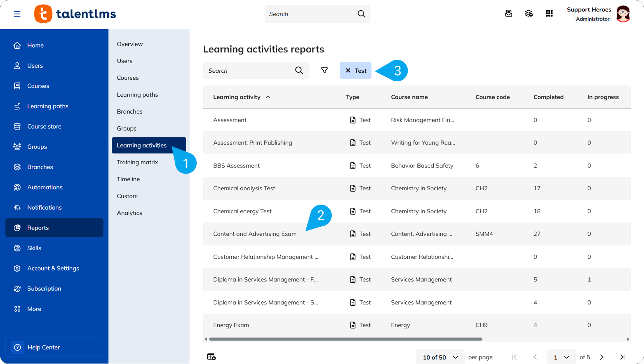Go to the next page arrow
This screenshot has width=644, height=364.
pyautogui.click(x=602, y=357)
